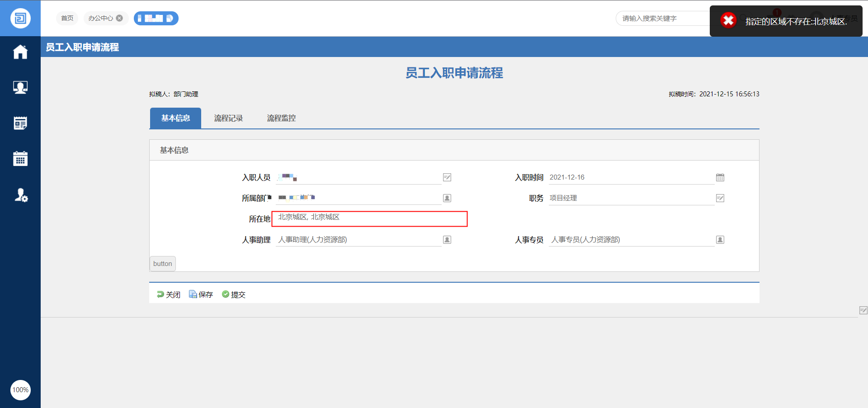This screenshot has height=408, width=868.
Task: Click the 入职人员 input field
Action: pyautogui.click(x=359, y=177)
